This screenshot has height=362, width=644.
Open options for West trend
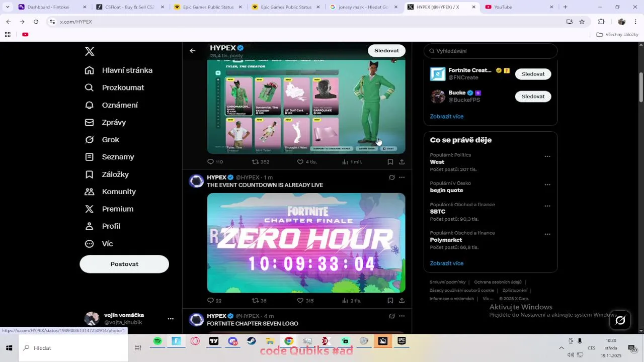point(547,156)
